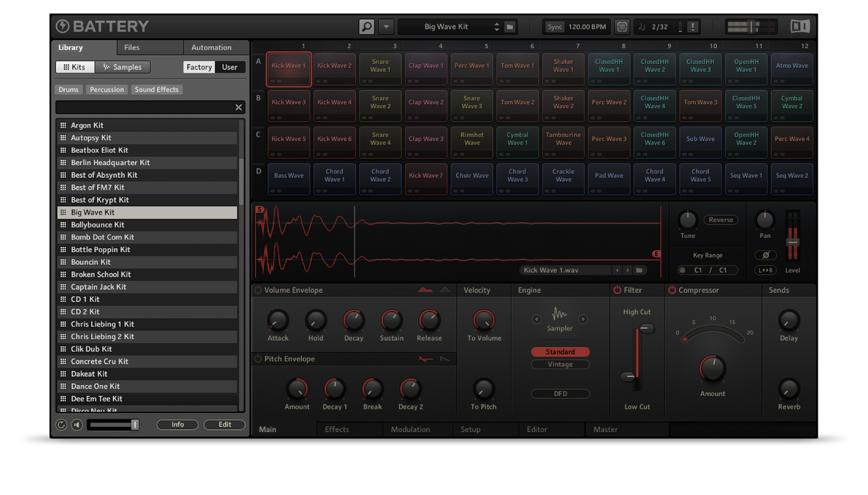Select the AHD volume envelope shape icon
This screenshot has height=495, width=868.
click(x=445, y=290)
